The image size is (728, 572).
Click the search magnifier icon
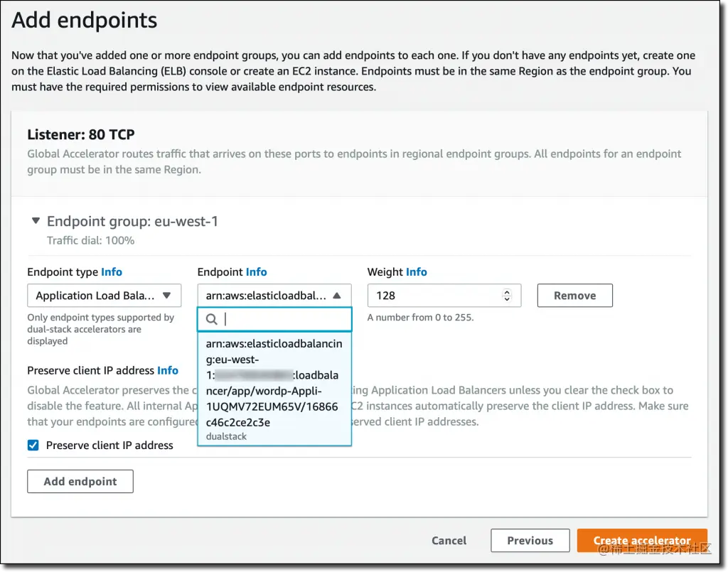pyautogui.click(x=212, y=319)
